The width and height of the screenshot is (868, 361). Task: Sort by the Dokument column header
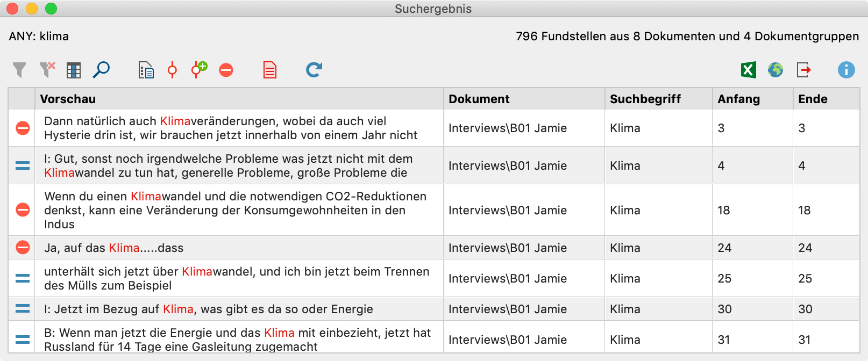coord(524,99)
